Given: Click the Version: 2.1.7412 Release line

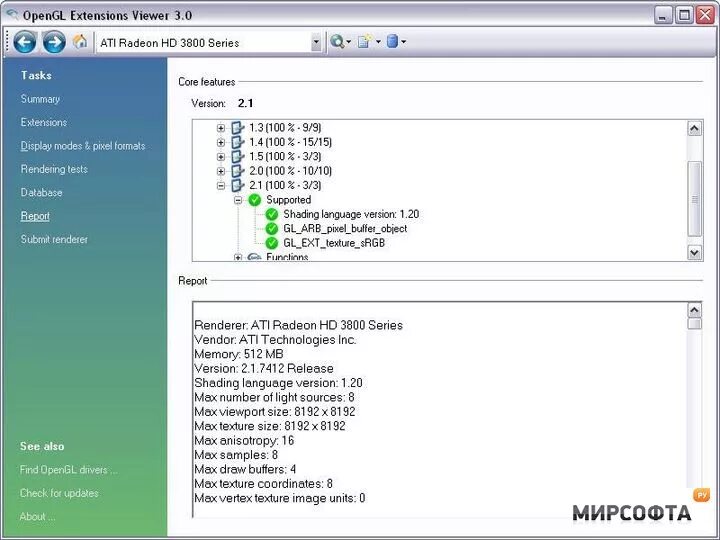Looking at the screenshot, I should coord(264,368).
